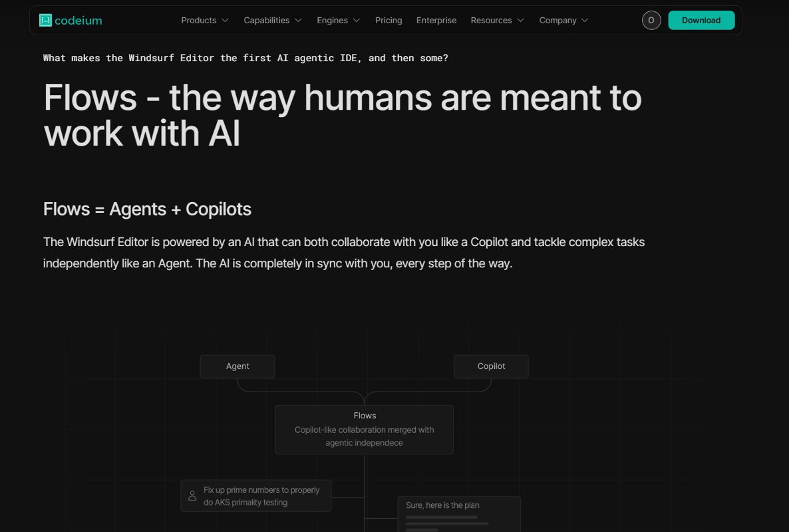Select the Copilot diagram box
This screenshot has height=532, width=789.
point(491,366)
